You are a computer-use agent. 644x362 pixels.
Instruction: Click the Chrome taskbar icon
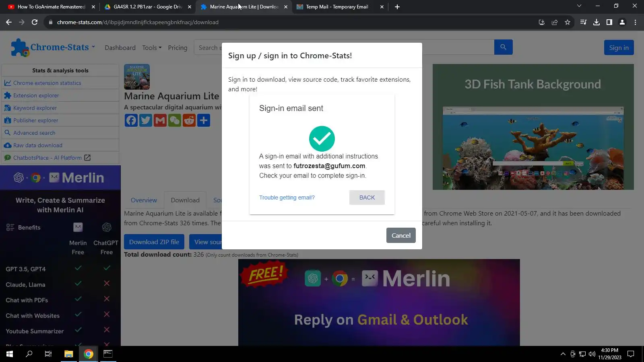(89, 354)
